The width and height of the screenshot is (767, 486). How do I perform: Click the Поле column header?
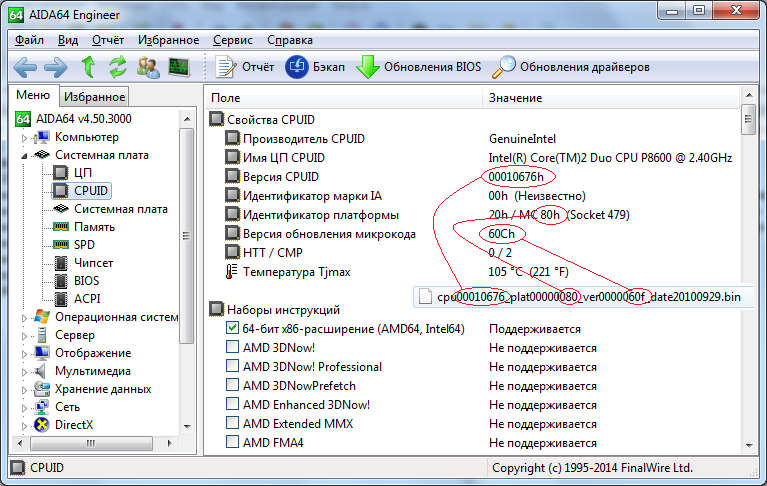tap(344, 98)
